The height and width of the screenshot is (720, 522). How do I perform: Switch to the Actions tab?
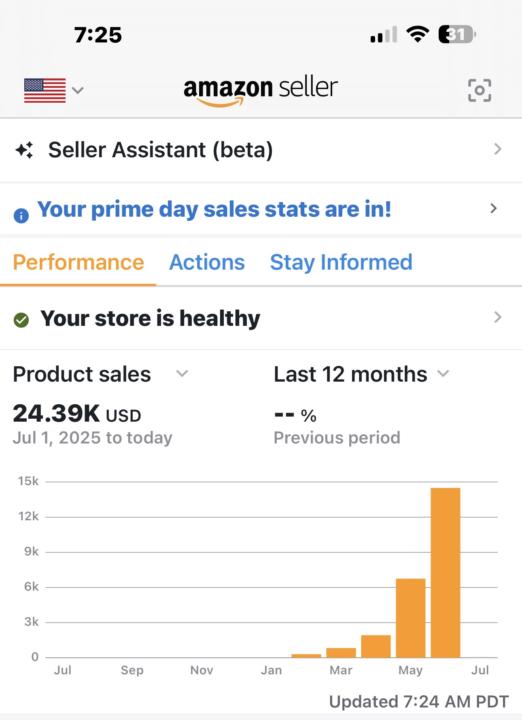[x=207, y=262]
